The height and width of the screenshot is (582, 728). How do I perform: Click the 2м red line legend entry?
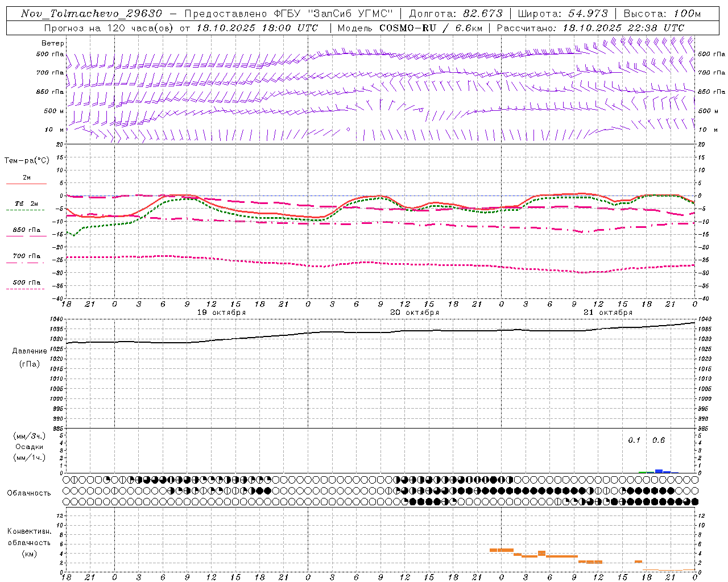26,180
